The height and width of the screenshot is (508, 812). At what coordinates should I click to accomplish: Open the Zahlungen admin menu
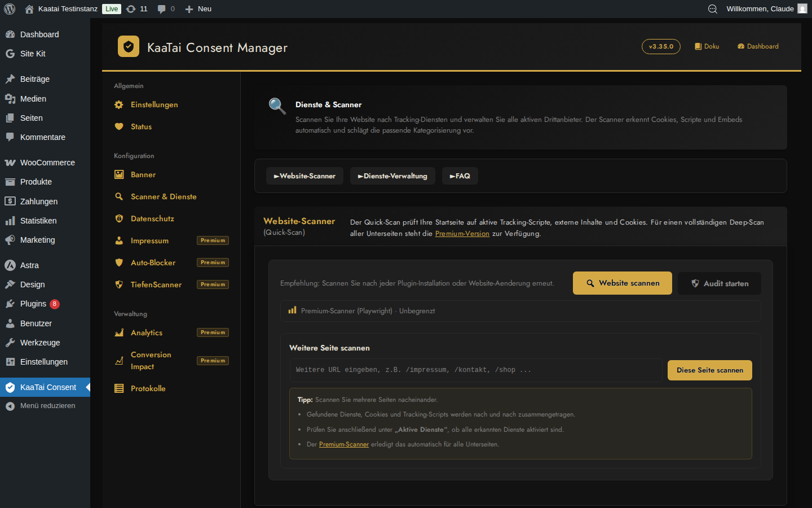pos(45,202)
